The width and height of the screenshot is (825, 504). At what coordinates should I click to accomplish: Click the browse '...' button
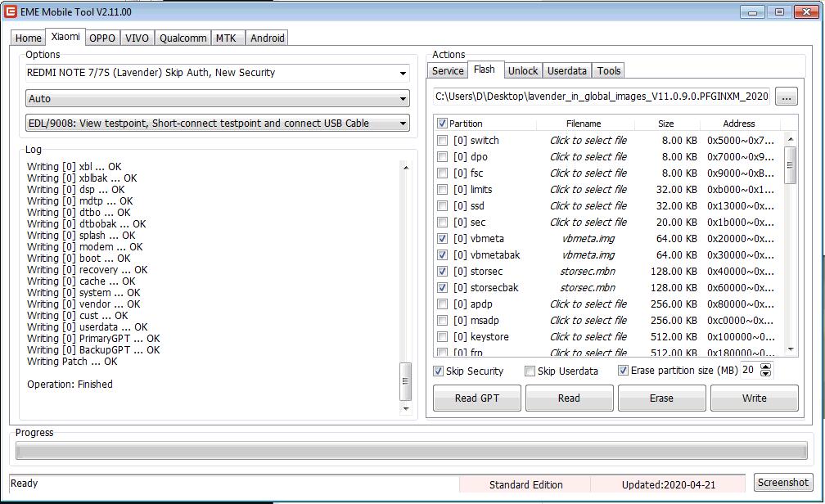pyautogui.click(x=786, y=97)
